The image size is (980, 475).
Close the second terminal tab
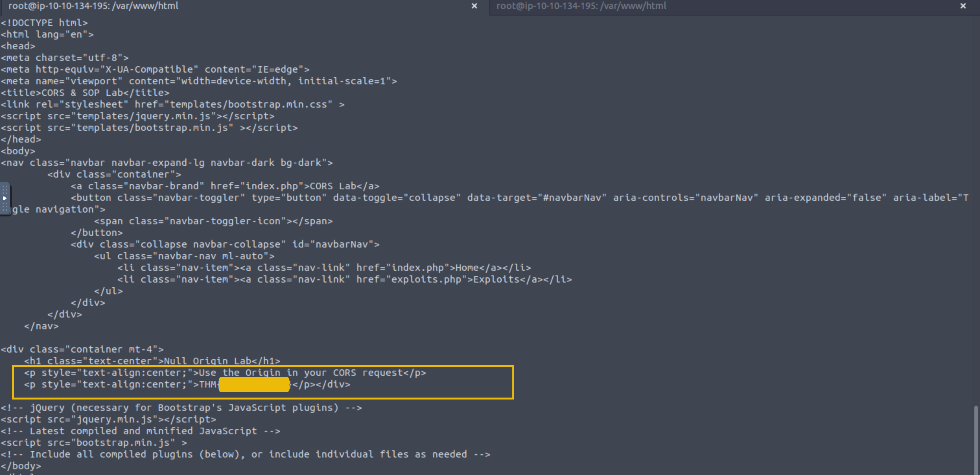pos(963,6)
